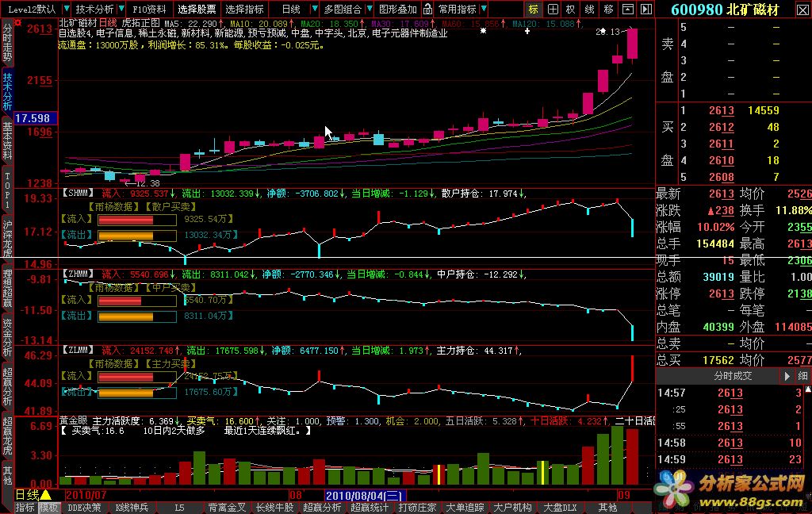This screenshot has height=514, width=812.
Task: Switch to 模板 bottom tab
Action: click(49, 508)
